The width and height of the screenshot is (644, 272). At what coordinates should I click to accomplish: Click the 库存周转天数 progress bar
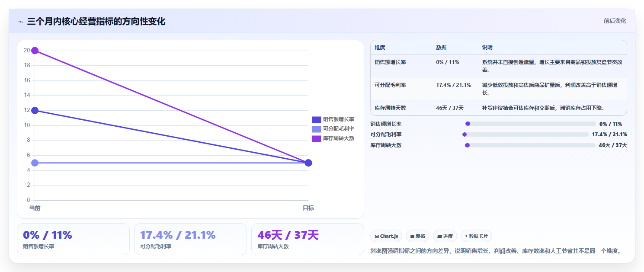(530, 145)
